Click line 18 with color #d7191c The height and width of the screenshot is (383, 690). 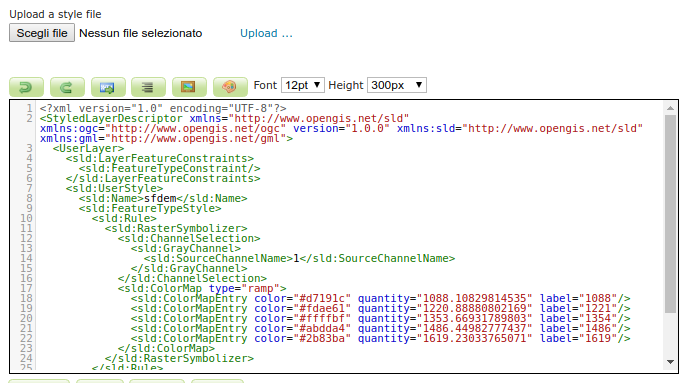pos(380,298)
